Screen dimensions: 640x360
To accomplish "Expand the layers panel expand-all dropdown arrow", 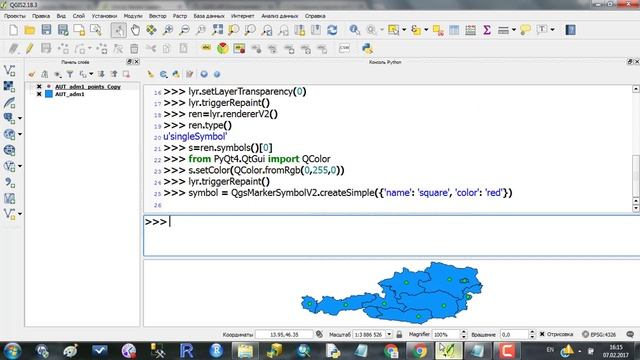I will (91, 74).
